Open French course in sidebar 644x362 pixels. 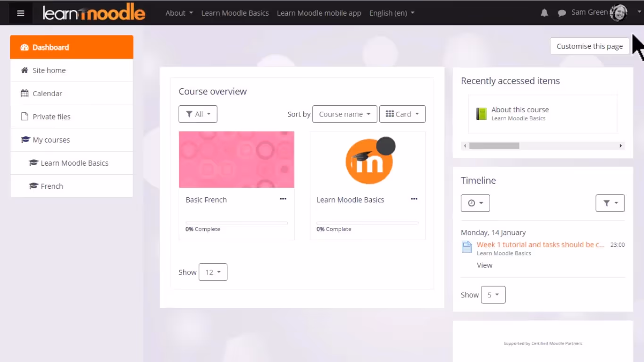[72, 186]
